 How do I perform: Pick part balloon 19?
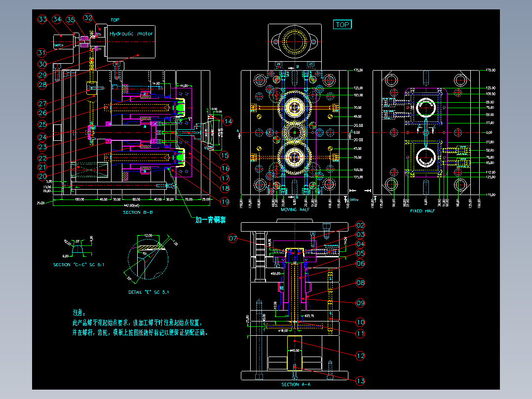(x=225, y=201)
